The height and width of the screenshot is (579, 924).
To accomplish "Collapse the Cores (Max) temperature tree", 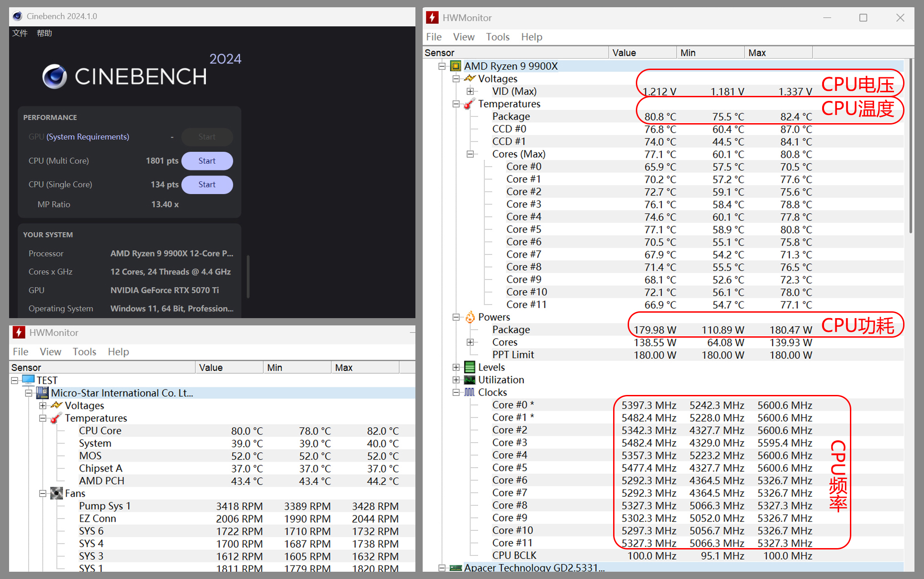I will coord(470,154).
